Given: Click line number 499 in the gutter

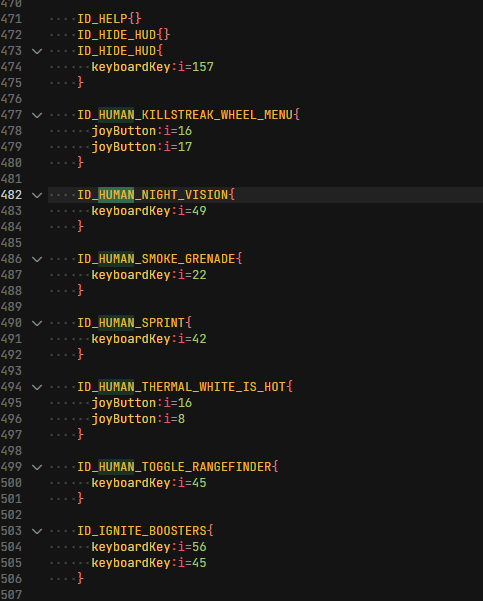Looking at the screenshot, I should 11,467.
